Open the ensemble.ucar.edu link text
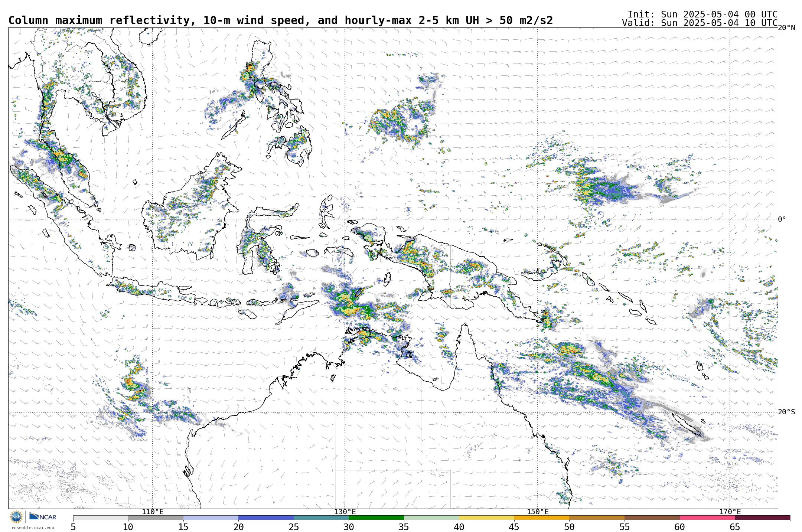The image size is (802, 532). pyautogui.click(x=33, y=528)
